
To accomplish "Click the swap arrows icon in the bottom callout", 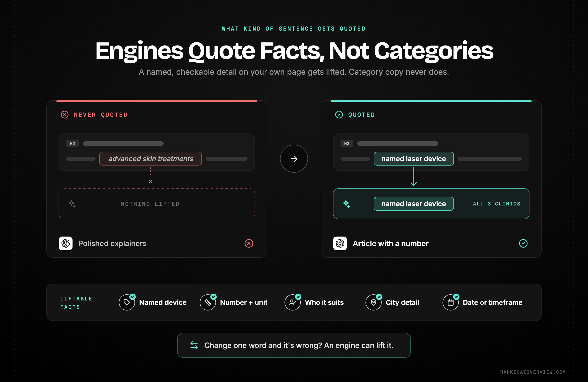I will pyautogui.click(x=194, y=345).
